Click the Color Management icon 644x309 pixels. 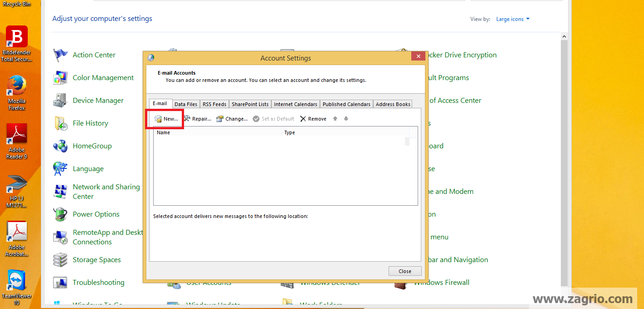(60, 78)
